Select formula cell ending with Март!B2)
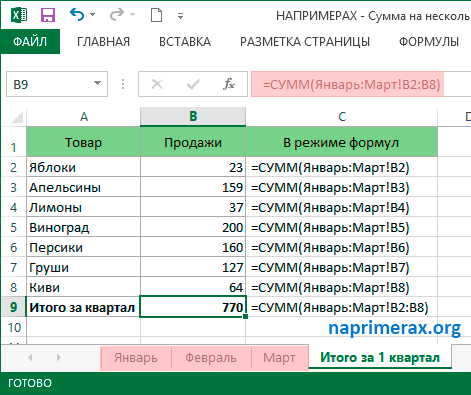This screenshot has height=395, width=471. pyautogui.click(x=342, y=167)
